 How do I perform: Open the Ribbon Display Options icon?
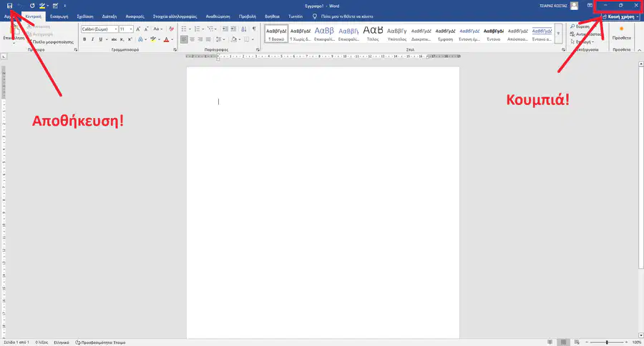coord(590,6)
